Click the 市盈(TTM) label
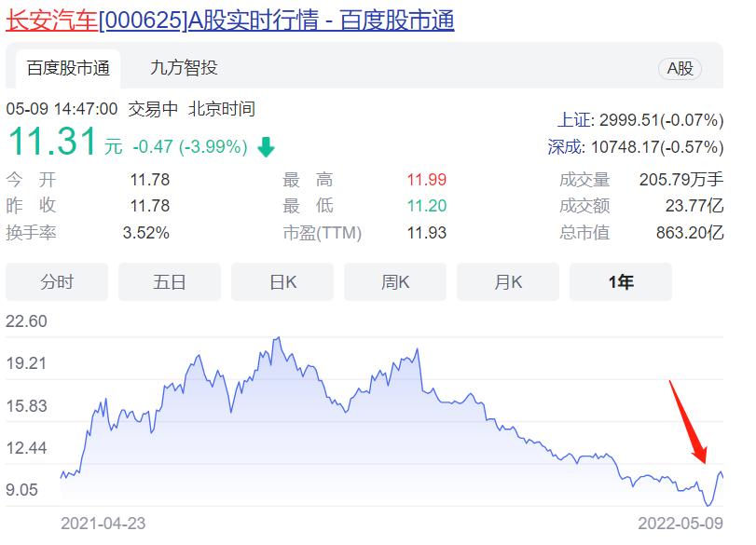Screen dimensions: 756x545 click(323, 233)
